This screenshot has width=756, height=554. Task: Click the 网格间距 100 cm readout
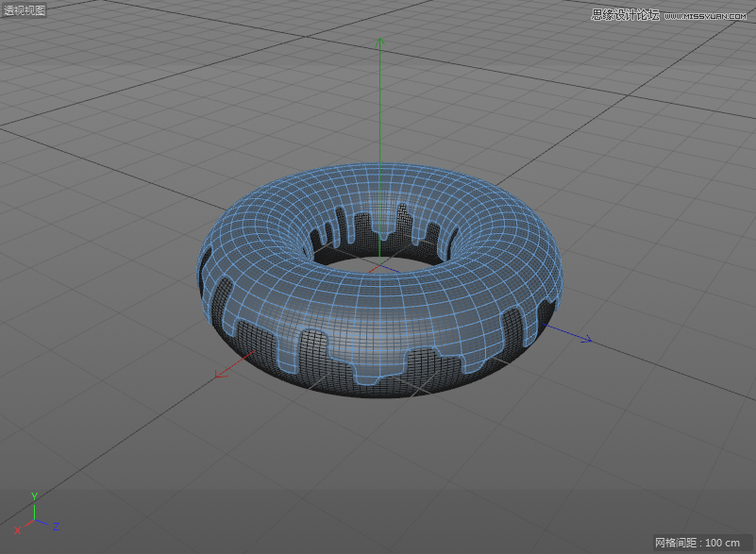pos(697,543)
